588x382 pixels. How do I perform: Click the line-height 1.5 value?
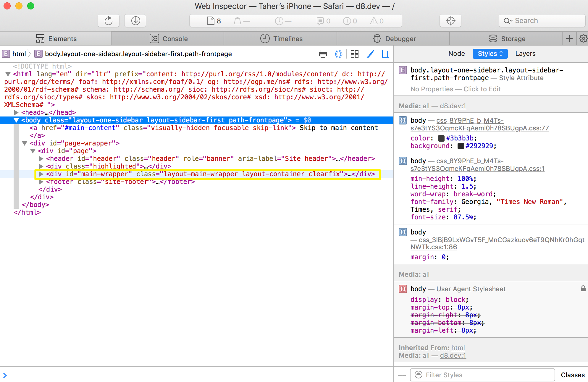click(x=467, y=186)
